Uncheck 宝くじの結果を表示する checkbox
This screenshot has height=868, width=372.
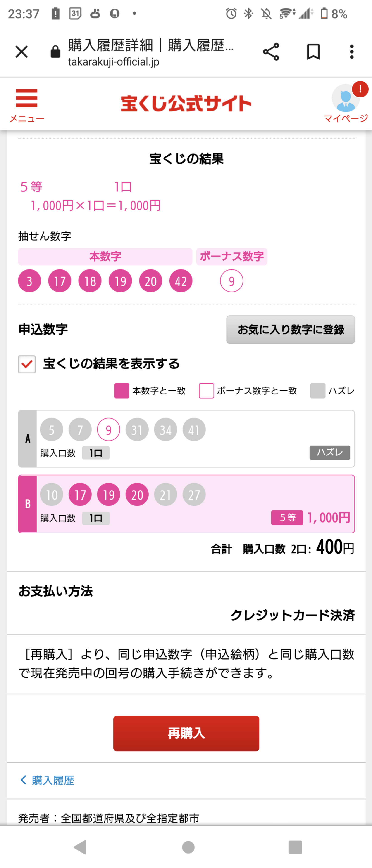point(27,364)
